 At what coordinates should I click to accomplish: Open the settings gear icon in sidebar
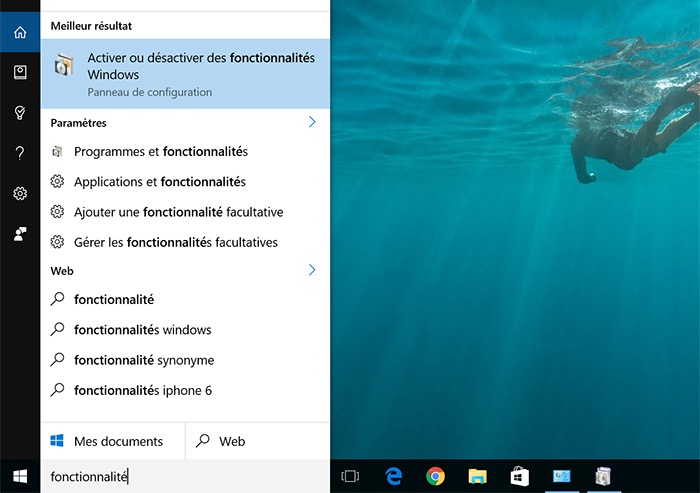(20, 193)
